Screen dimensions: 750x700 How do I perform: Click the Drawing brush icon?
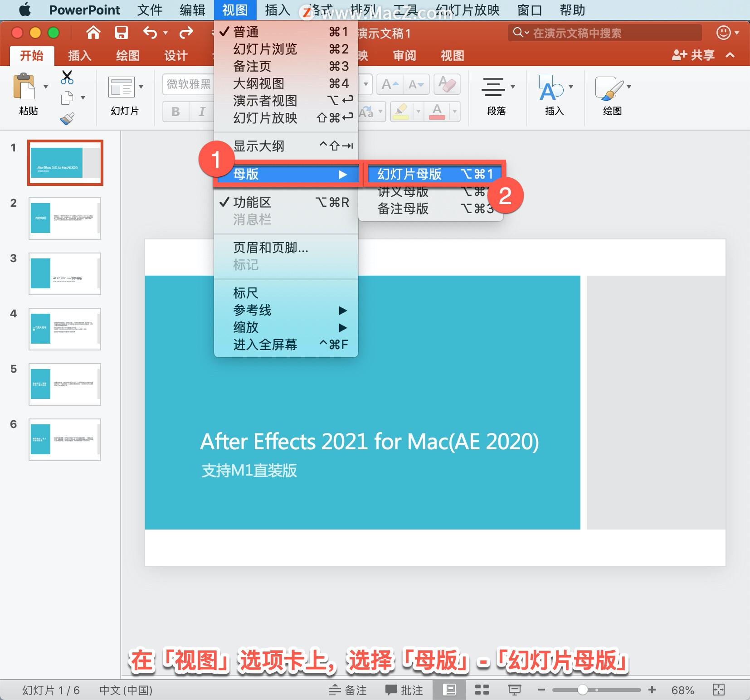coord(609,87)
